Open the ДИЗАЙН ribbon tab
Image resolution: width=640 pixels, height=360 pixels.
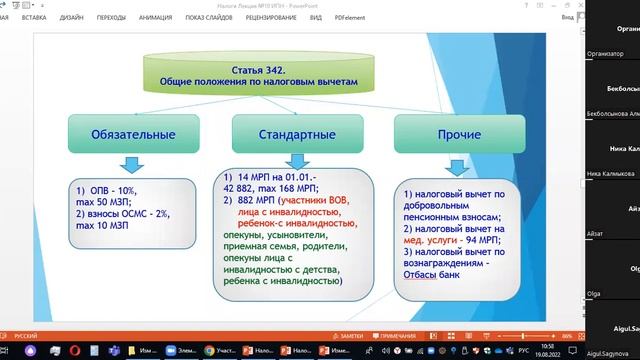click(71, 18)
